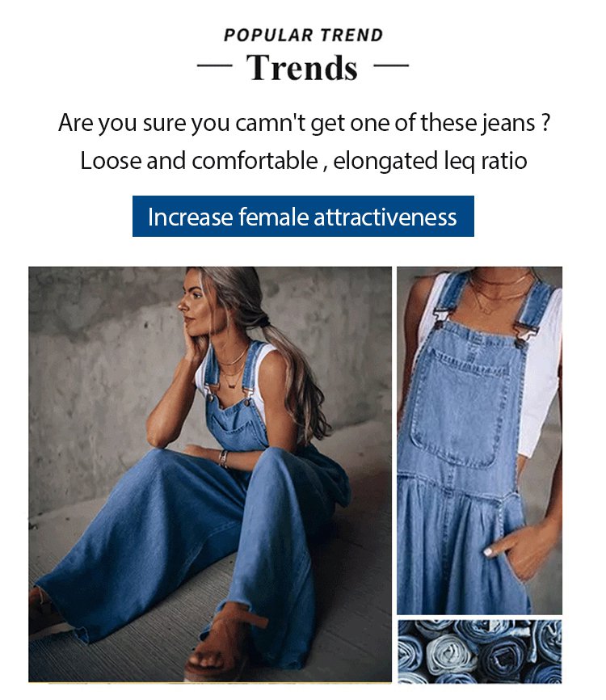This screenshot has width=606, height=700.
Task: Click the chest pocket on the overalls close-up
Action: [x=460, y=408]
